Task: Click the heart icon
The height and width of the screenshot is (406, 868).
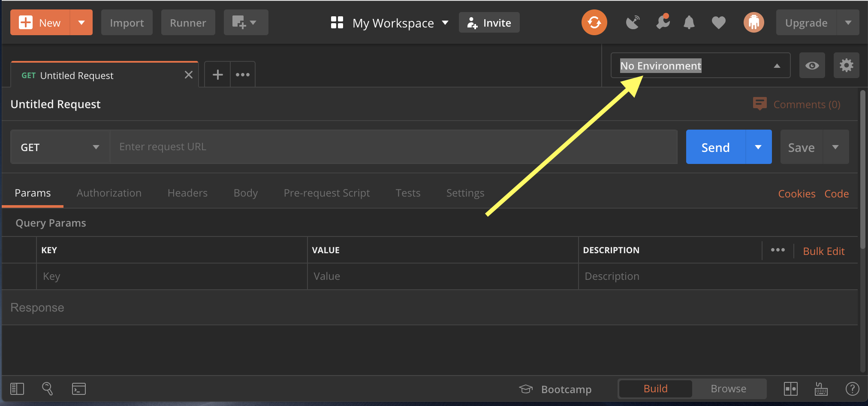Action: click(x=718, y=22)
